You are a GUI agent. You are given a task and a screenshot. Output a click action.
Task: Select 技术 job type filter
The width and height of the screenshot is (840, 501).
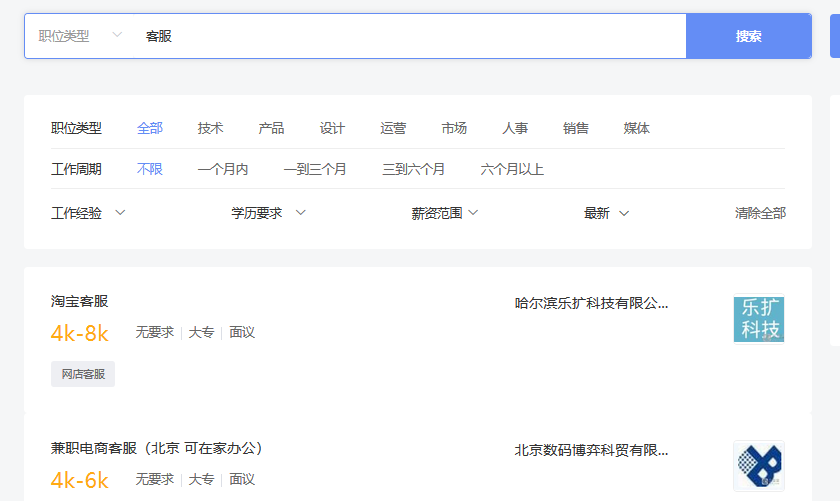pyautogui.click(x=210, y=128)
